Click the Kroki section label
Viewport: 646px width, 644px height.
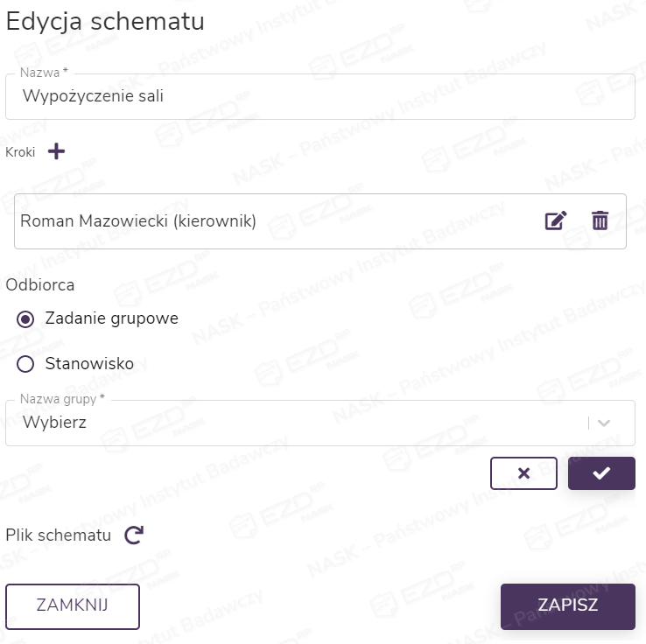(20, 152)
